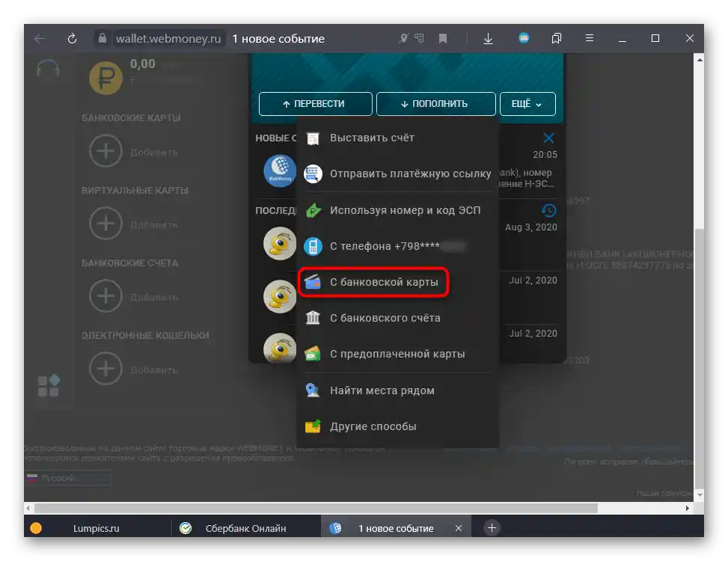Open the apps grid icon in sidebar
Image resolution: width=728 pixels, height=561 pixels.
tap(49, 386)
